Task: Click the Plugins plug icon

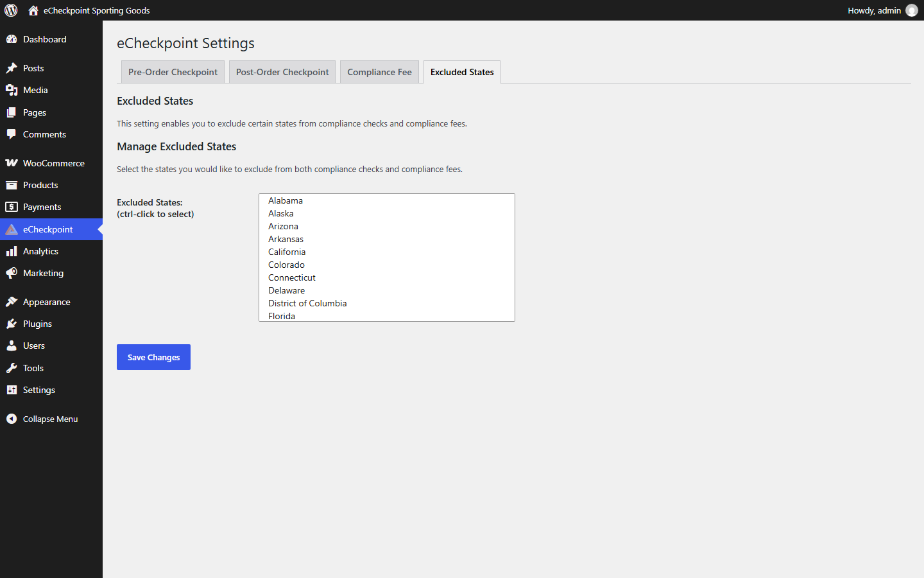Action: pos(12,324)
